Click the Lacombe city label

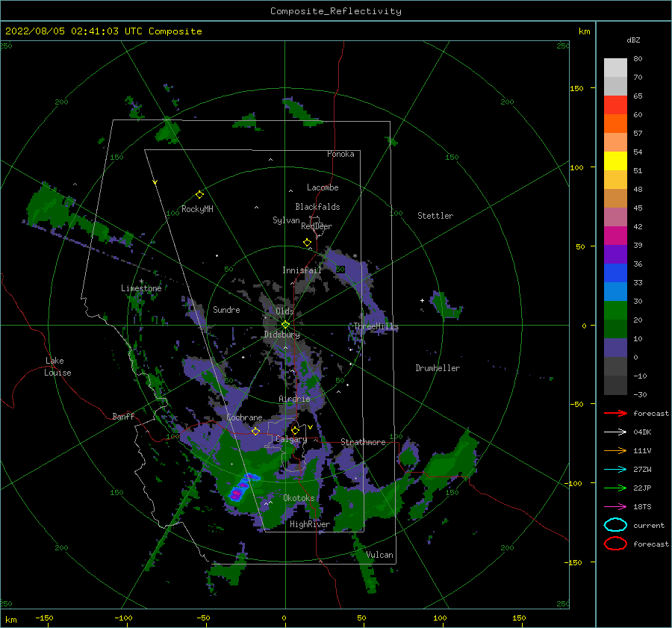[x=323, y=187]
